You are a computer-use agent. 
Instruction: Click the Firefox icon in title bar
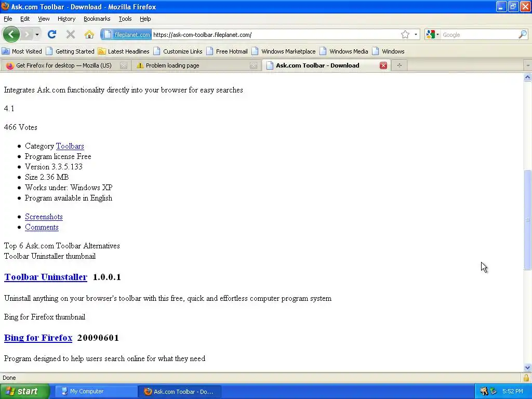tap(5, 6)
